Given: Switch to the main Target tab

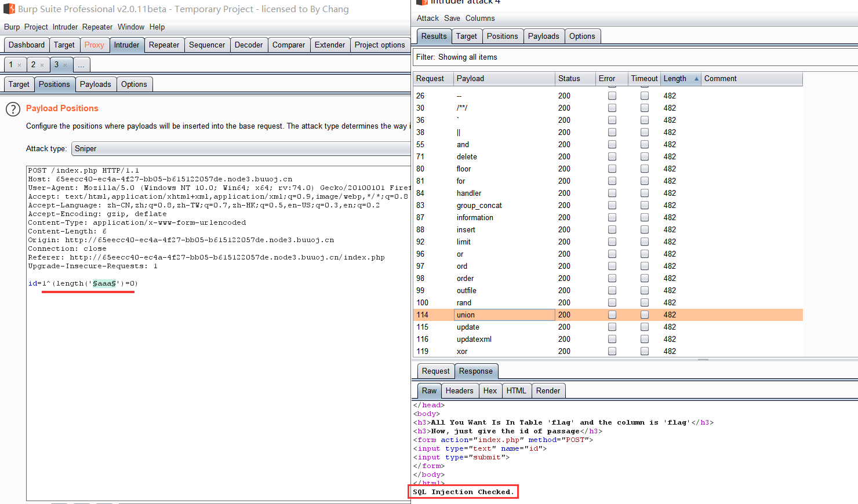Looking at the screenshot, I should [x=64, y=45].
